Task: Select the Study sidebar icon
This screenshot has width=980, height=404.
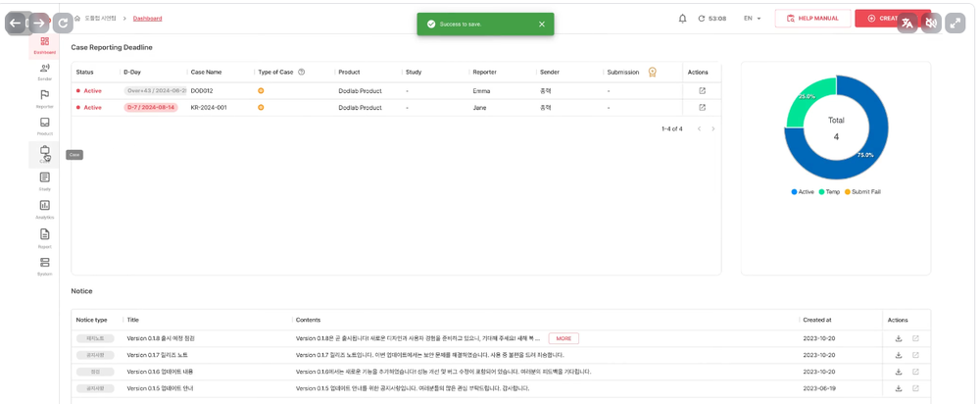Action: [x=44, y=180]
